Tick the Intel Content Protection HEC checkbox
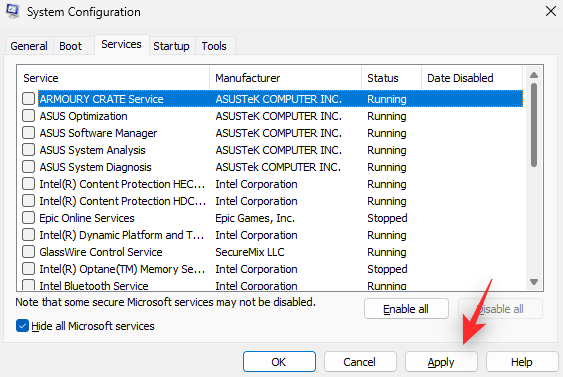This screenshot has width=563, height=377. (28, 184)
